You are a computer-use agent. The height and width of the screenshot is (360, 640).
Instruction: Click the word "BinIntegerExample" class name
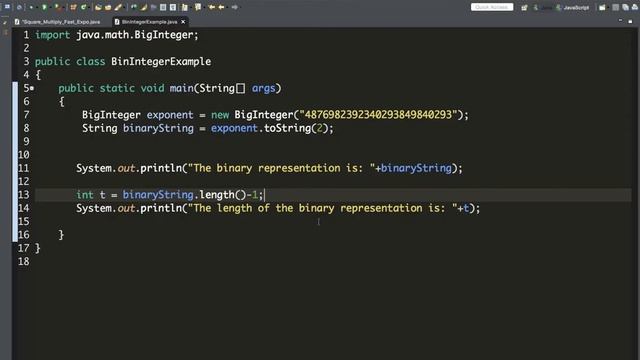tap(161, 62)
